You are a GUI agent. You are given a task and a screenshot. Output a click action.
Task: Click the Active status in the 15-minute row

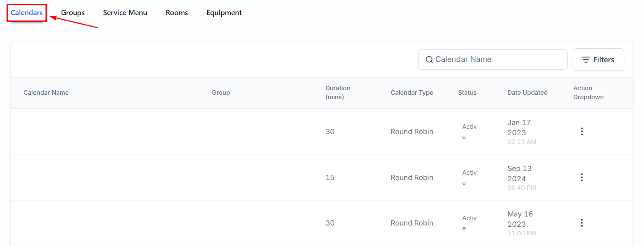coord(469,178)
